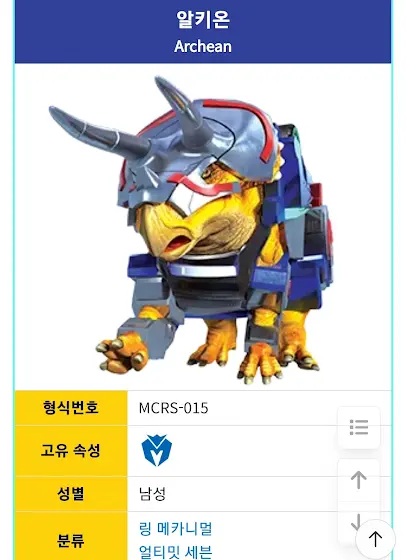
Task: Open the 링 메카니멀 link
Action: click(x=176, y=529)
